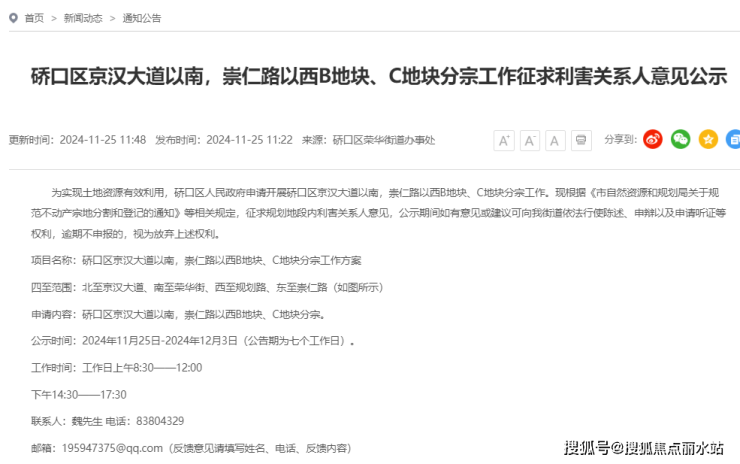Go to 首页 breadcrumb link
The height and width of the screenshot is (464, 740).
coord(34,18)
